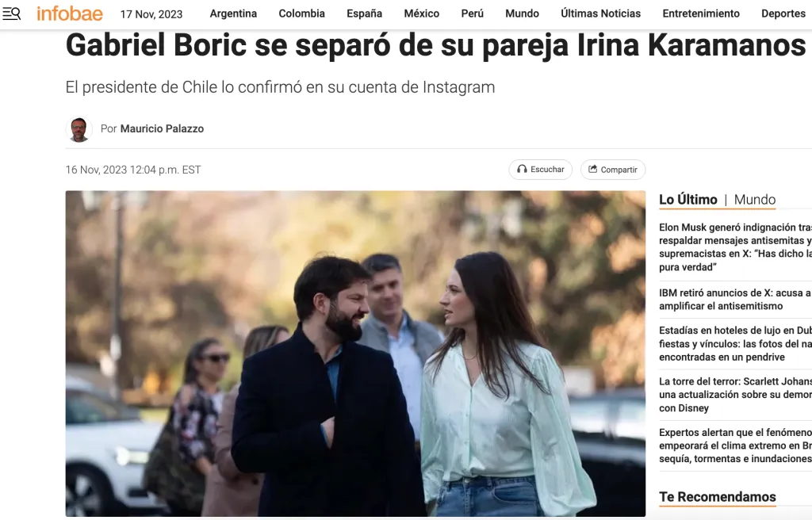The height and width of the screenshot is (520, 812).
Task: Click the Boric and Karamanos article photo
Action: (x=355, y=354)
